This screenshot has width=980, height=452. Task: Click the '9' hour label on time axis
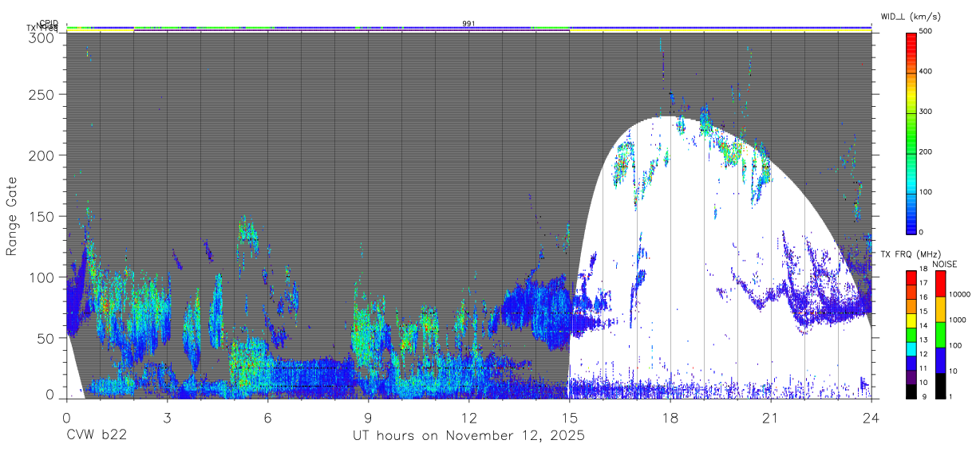[368, 416]
